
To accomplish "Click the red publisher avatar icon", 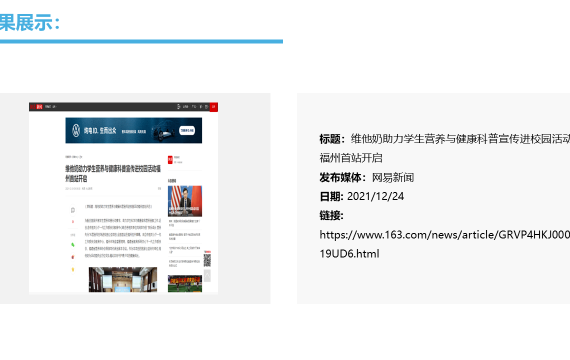I will pyautogui.click(x=170, y=160).
